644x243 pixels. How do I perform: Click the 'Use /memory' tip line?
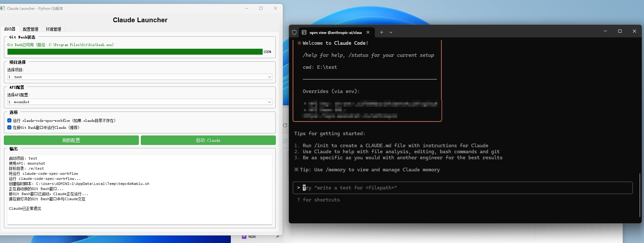[367, 170]
